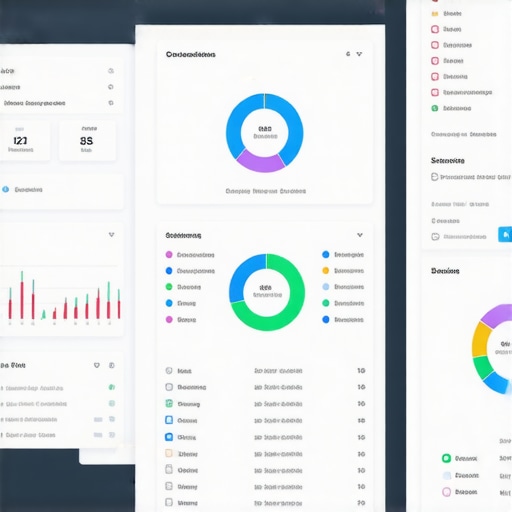
Task: Click the gray folder-like icon next to the blue button
Action: click(435, 237)
